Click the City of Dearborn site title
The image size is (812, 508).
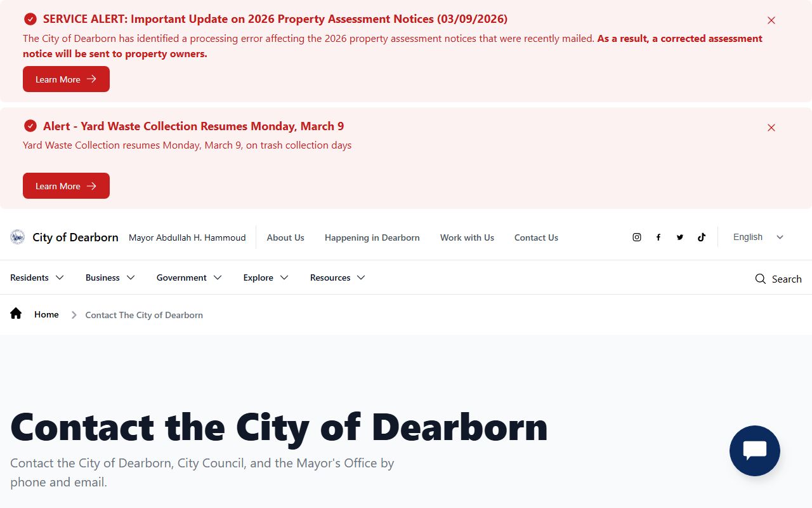pyautogui.click(x=75, y=237)
